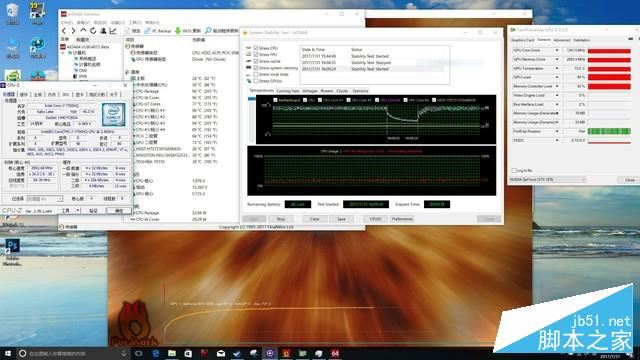Open the CPU-Z tools dropdown arrow
The image size is (640, 360).
coord(78,211)
